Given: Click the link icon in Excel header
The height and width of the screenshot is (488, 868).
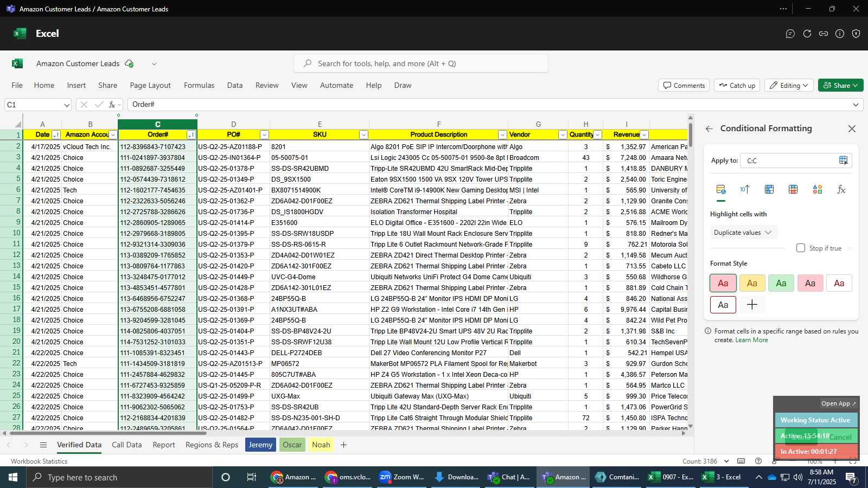Looking at the screenshot, I should 824,34.
